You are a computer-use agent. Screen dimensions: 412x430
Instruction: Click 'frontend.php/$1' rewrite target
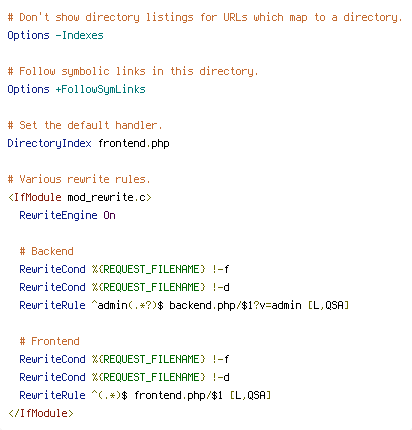178,395
